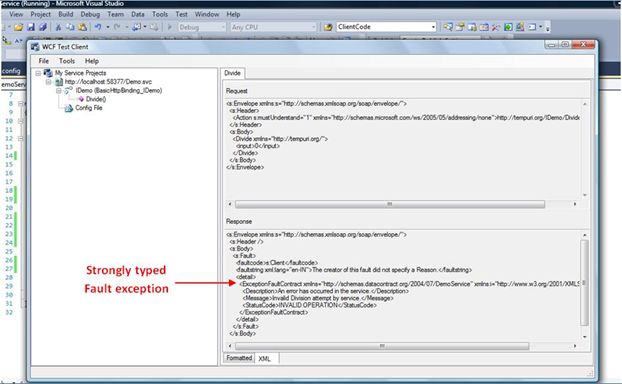Click input 0 line in Request XML
622x384 pixels.
click(258, 146)
